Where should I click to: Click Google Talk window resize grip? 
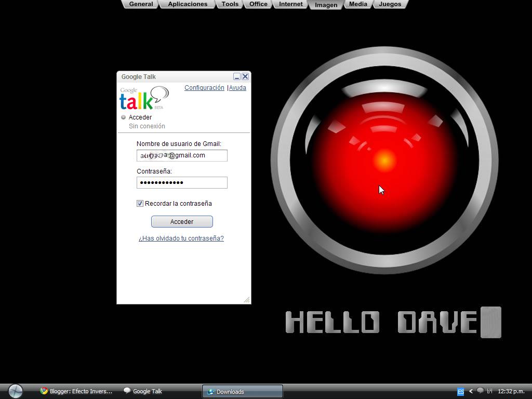click(247, 300)
